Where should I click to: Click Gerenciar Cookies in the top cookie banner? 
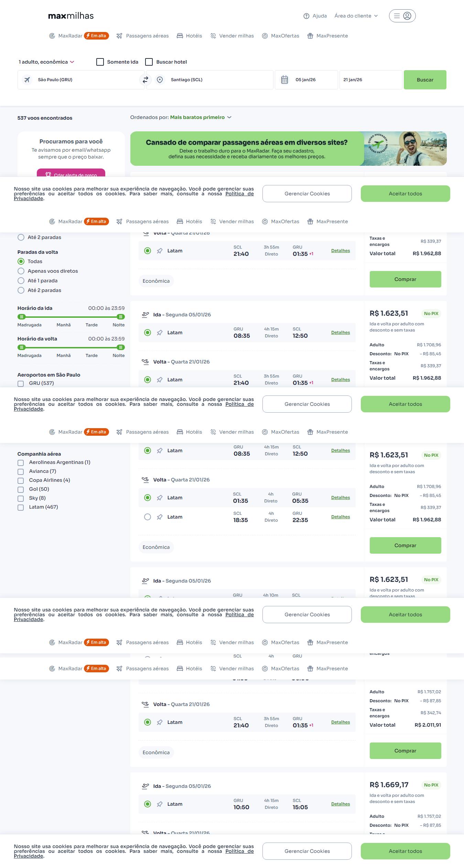[307, 194]
